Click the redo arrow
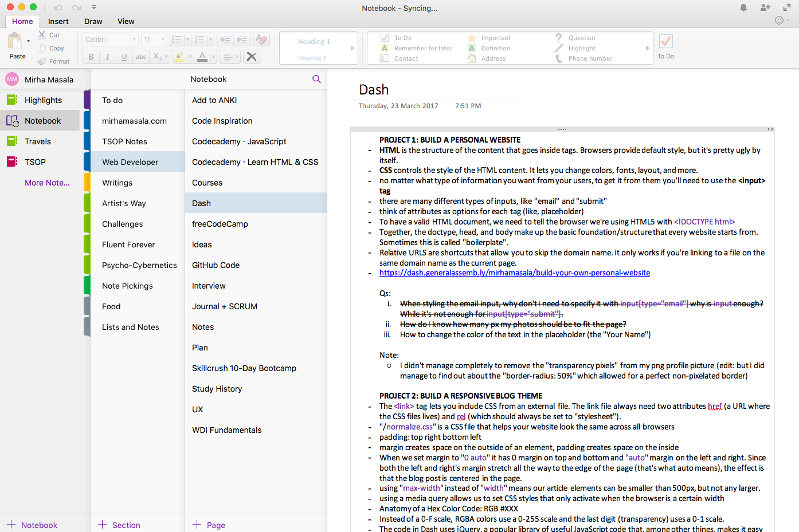 pyautogui.click(x=76, y=8)
